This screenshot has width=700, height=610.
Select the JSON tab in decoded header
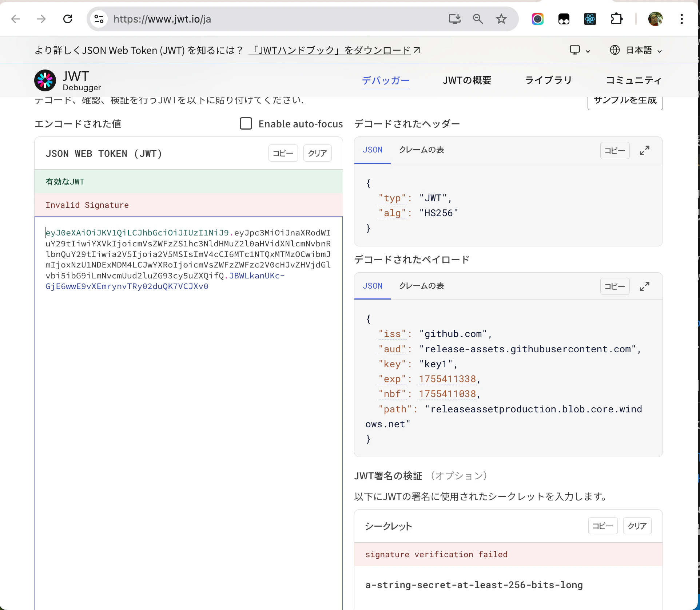(373, 150)
